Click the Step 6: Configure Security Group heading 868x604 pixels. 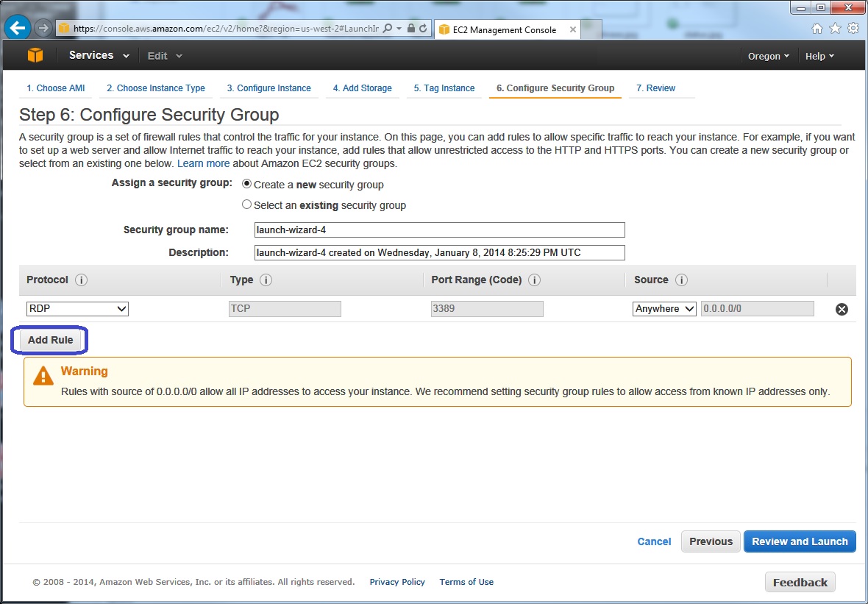pos(149,116)
